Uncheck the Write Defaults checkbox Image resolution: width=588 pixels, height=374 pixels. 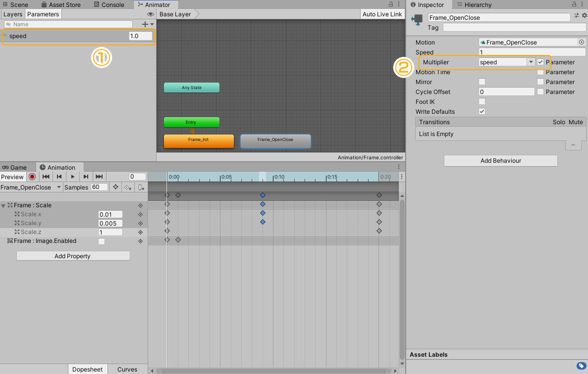pos(482,112)
